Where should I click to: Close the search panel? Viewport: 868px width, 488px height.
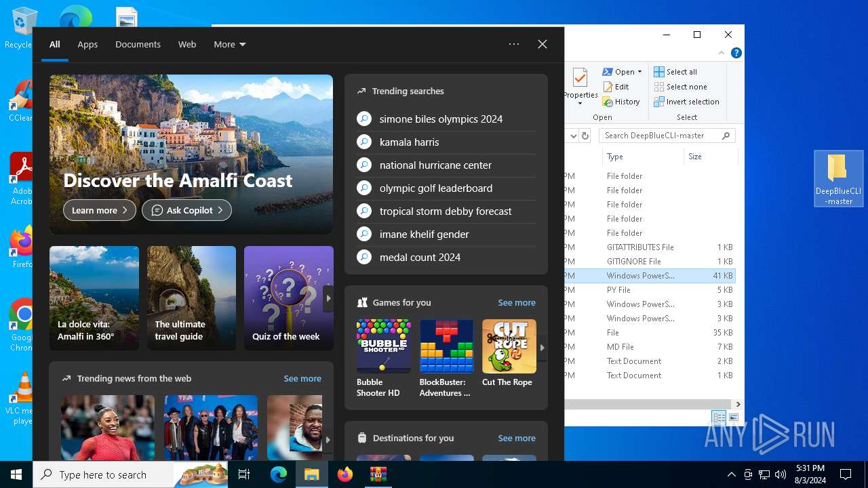[542, 44]
